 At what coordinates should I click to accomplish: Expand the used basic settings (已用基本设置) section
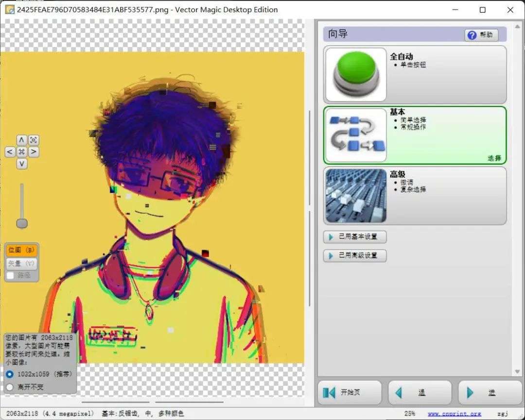[355, 237]
